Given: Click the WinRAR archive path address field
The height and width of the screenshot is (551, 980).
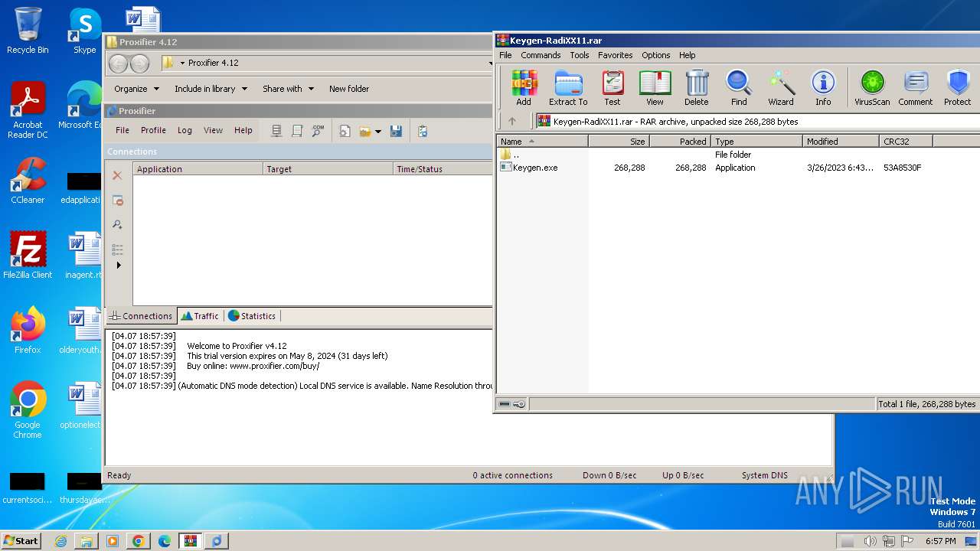Looking at the screenshot, I should (x=756, y=121).
